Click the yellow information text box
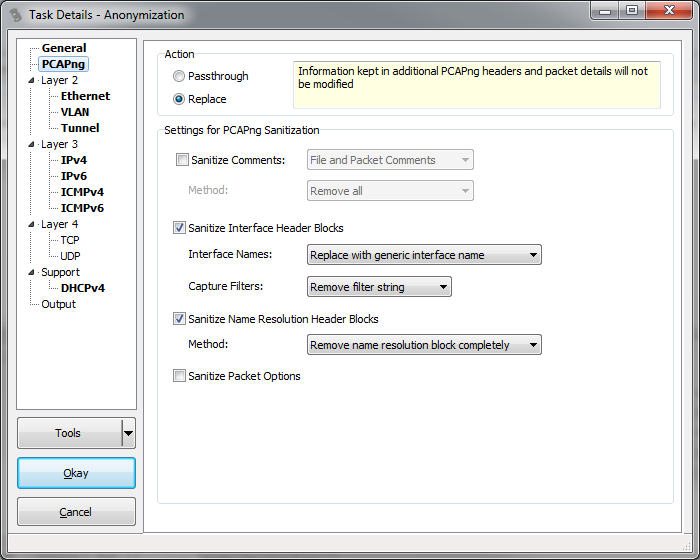 pyautogui.click(x=477, y=85)
